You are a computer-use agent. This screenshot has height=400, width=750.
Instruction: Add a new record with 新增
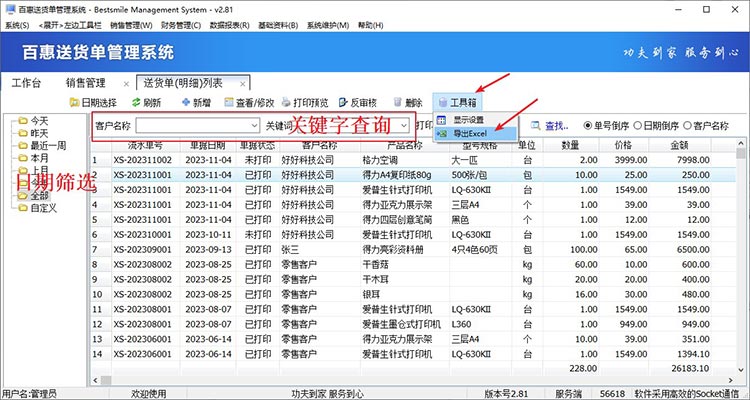pyautogui.click(x=197, y=102)
